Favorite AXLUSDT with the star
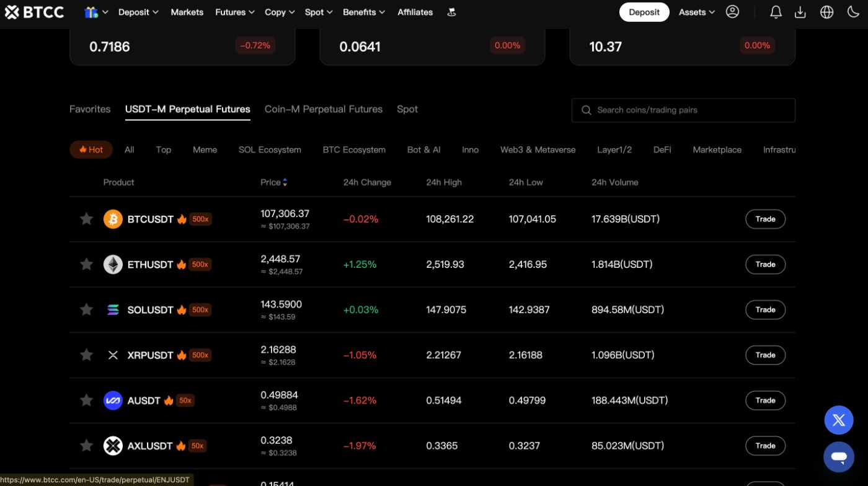Screen dimensions: 868x486 pos(86,446)
